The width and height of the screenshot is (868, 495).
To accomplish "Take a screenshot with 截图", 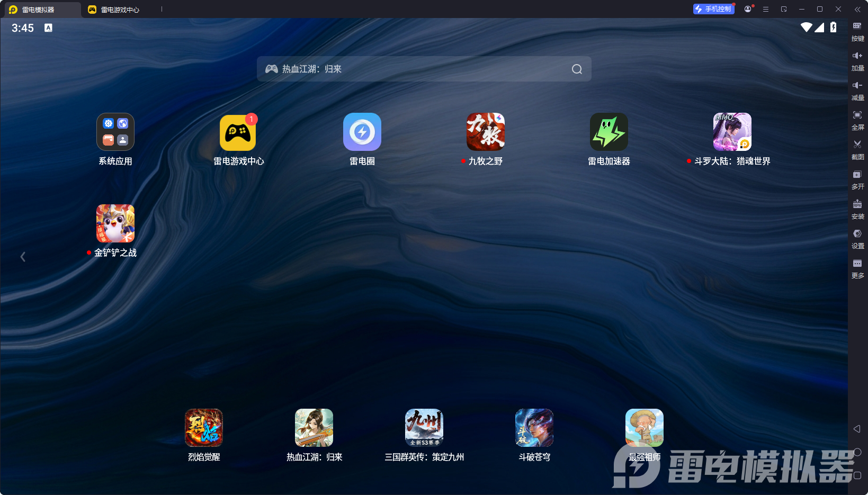I will 857,150.
